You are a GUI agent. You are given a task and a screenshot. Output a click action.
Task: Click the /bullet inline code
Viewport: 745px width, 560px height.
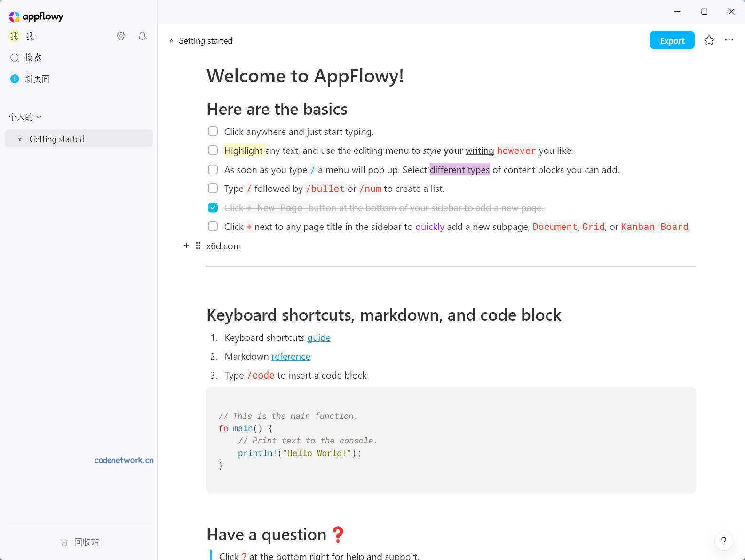(x=325, y=189)
